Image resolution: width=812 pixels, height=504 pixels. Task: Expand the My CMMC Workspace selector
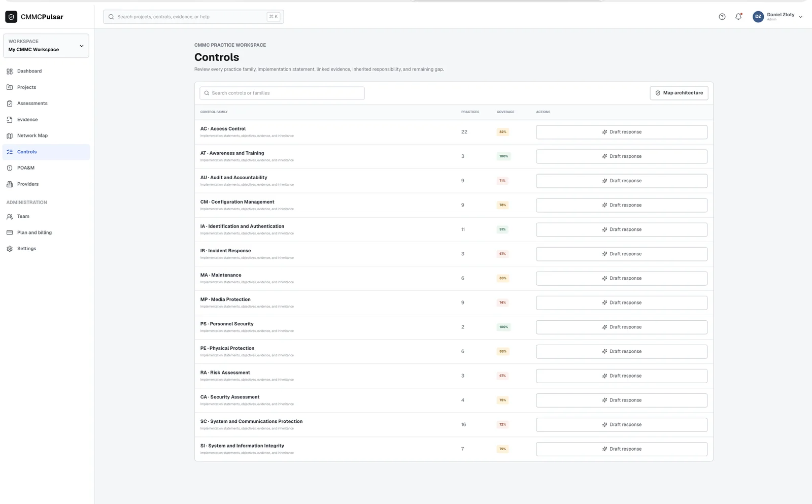(46, 46)
